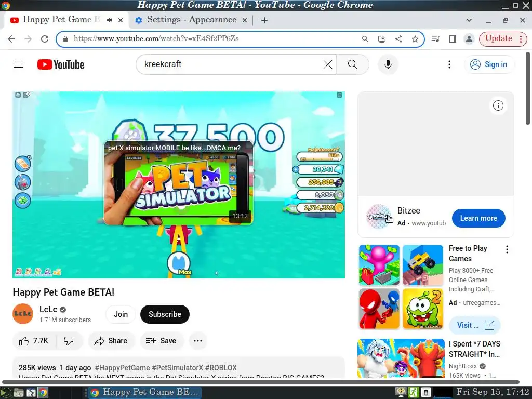
Task: Open the YouTube hamburger guide menu
Action: (x=19, y=64)
